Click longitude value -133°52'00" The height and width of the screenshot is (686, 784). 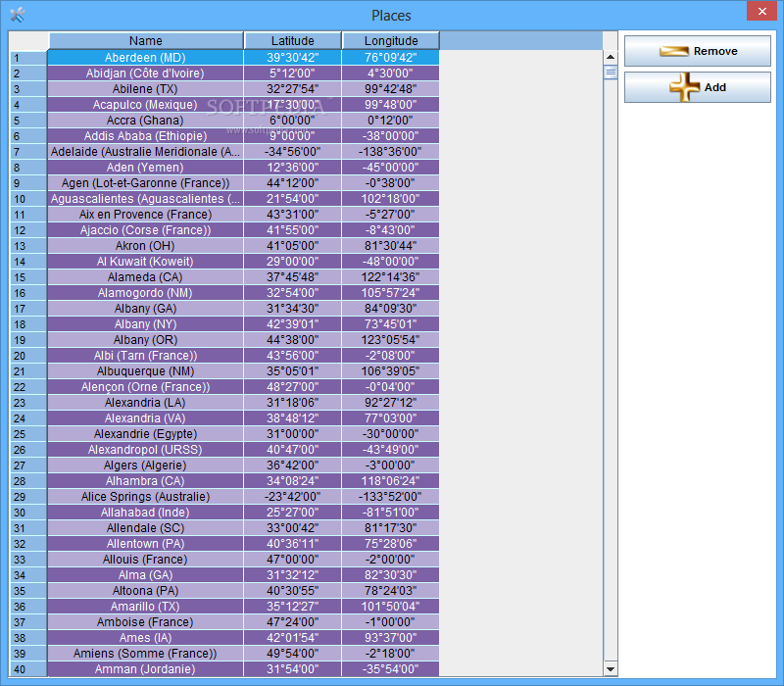(390, 497)
